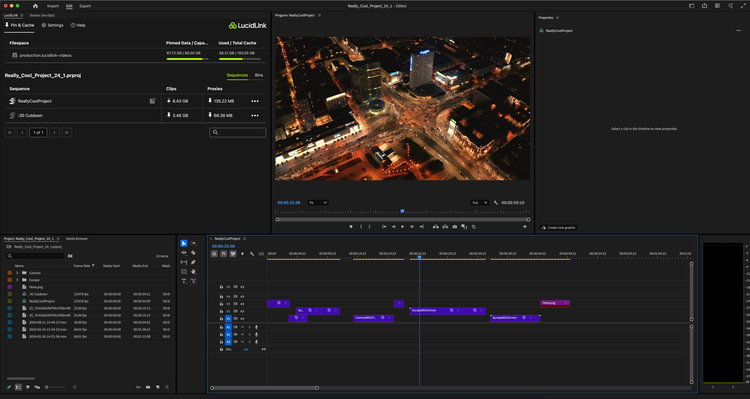750x399 pixels.
Task: Toggle A3 track targeting button
Action: click(228, 342)
